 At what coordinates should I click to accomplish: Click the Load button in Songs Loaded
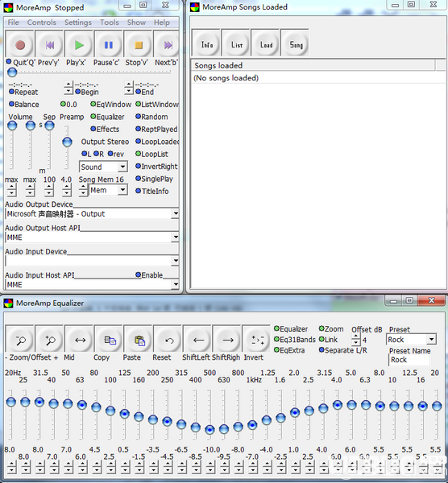pyautogui.click(x=265, y=43)
